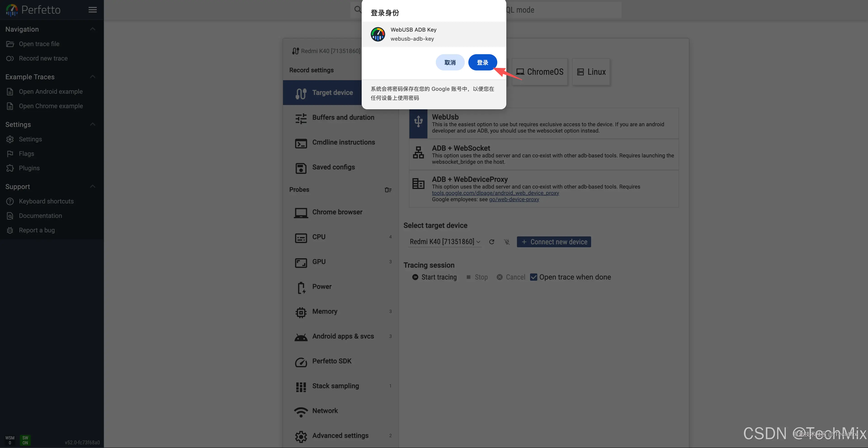Screen dimensions: 868x448
Task: Click the disconnect device icon
Action: coord(506,242)
